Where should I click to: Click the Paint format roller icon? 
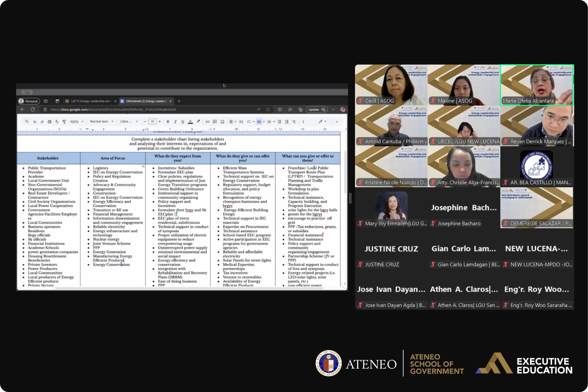tap(64, 122)
